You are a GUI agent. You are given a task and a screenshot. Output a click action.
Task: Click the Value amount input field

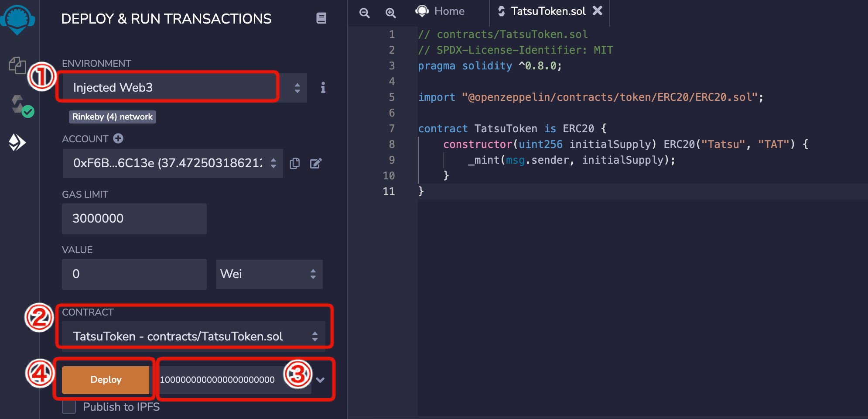coord(134,274)
